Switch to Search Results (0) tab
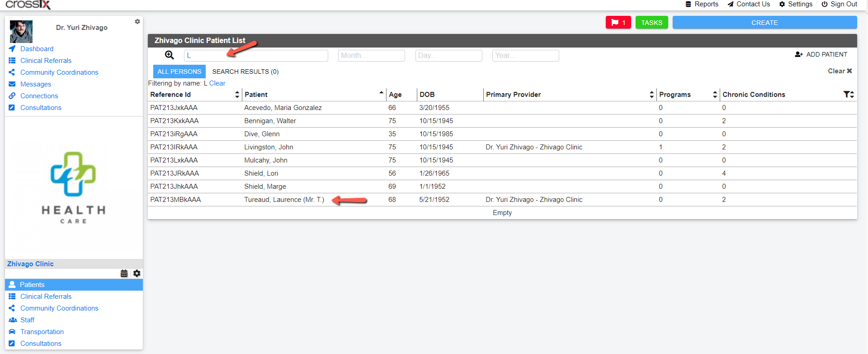This screenshot has height=354, width=868. 245,72
